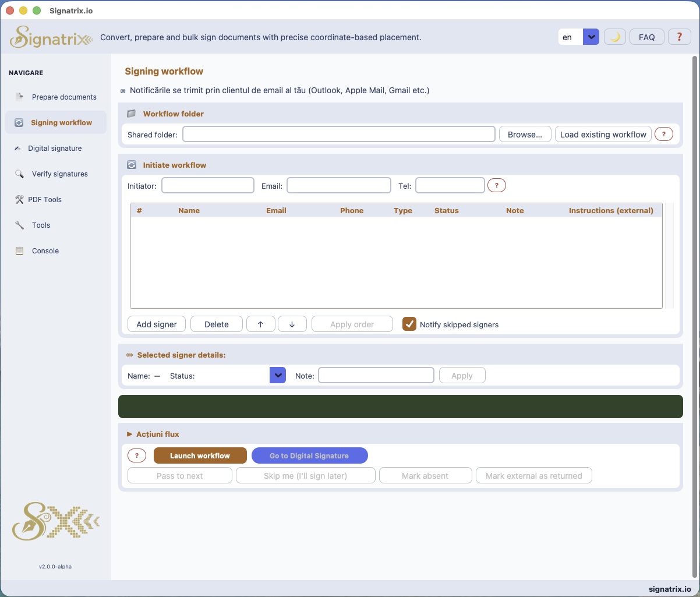Disable Notify skipped signers

[x=409, y=324]
